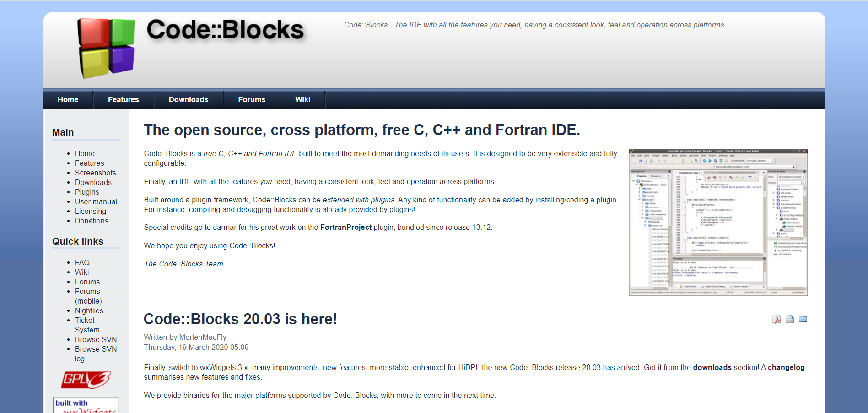Image resolution: width=868 pixels, height=413 pixels.
Task: View Licensing information
Action: click(91, 211)
